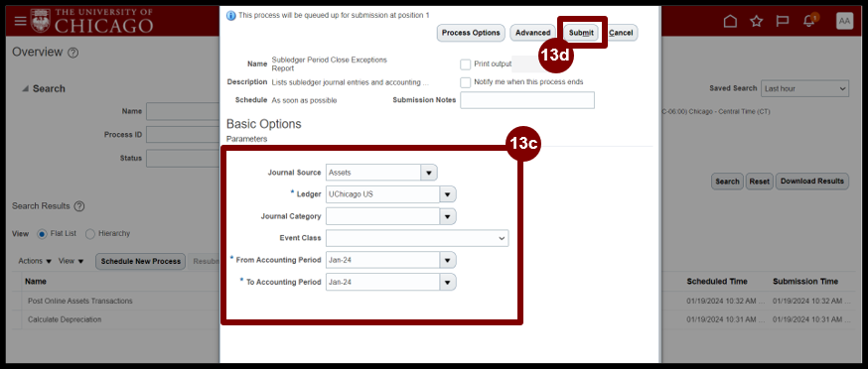Open the Watchlist flag icon
868x369 pixels.
(x=783, y=21)
